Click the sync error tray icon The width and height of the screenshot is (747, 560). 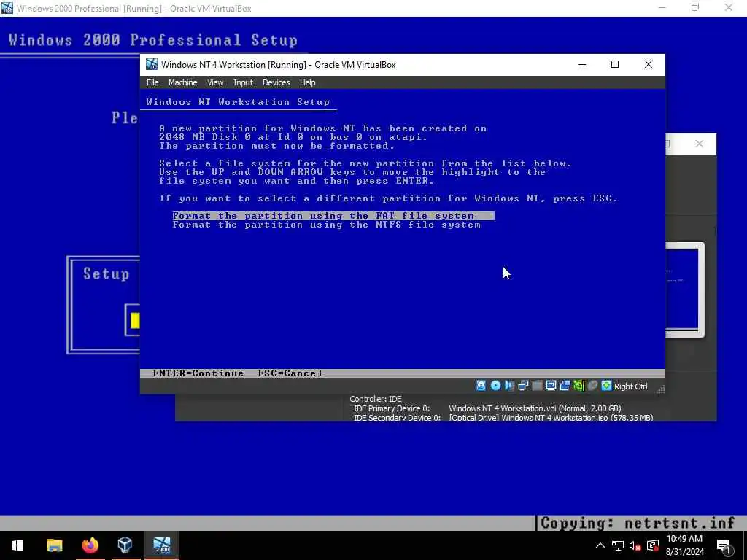653,545
